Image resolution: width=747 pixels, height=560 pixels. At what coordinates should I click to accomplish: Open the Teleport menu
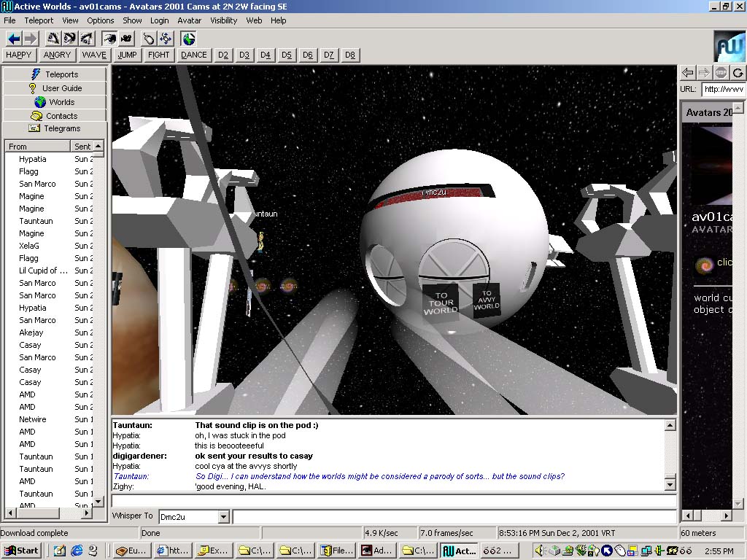pos(39,20)
